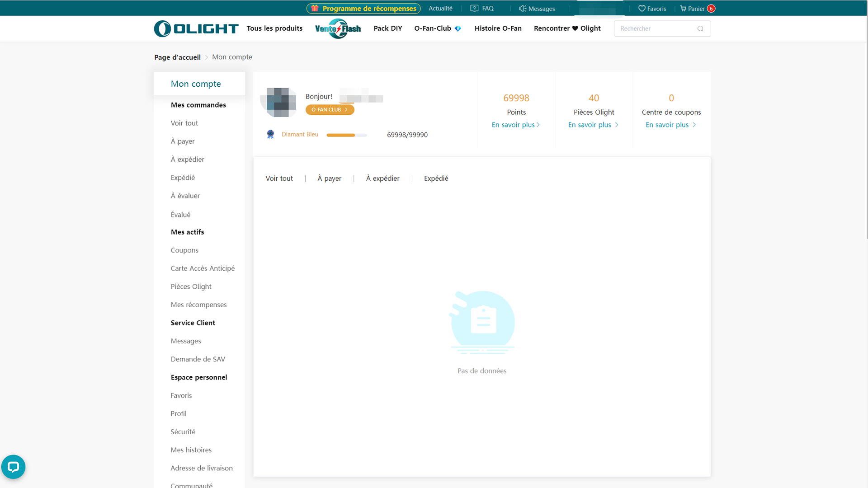Open Favoris in the sidebar
This screenshot has height=488, width=868.
coord(181,395)
